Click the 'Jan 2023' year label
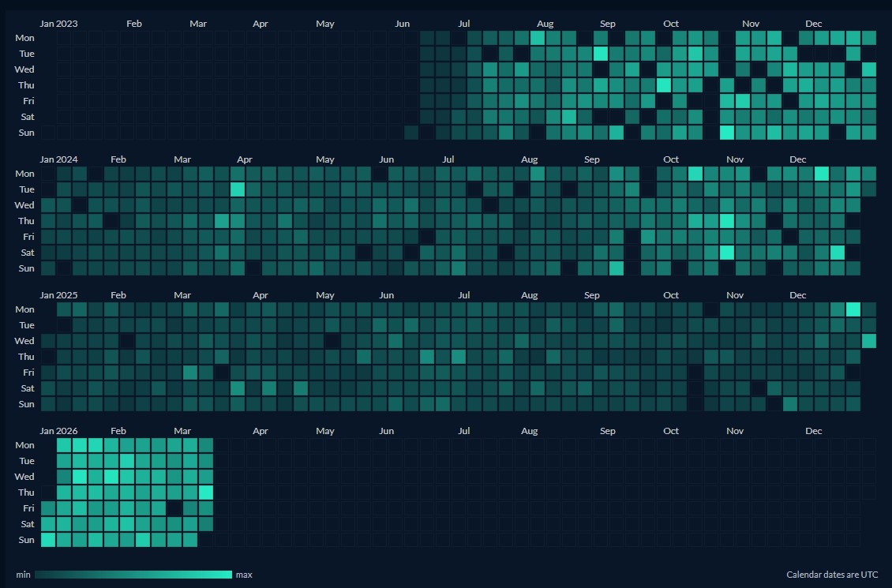892x588 pixels. tap(58, 24)
